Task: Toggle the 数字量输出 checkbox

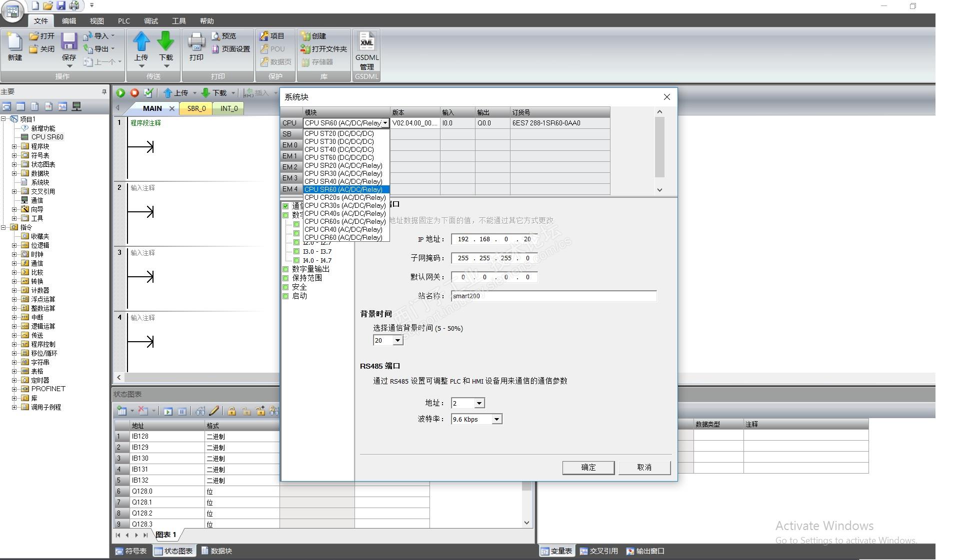Action: (x=285, y=269)
